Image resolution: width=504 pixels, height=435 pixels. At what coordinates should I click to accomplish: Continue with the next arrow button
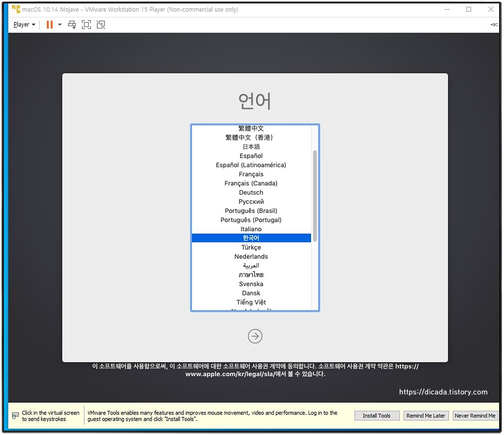(x=255, y=336)
